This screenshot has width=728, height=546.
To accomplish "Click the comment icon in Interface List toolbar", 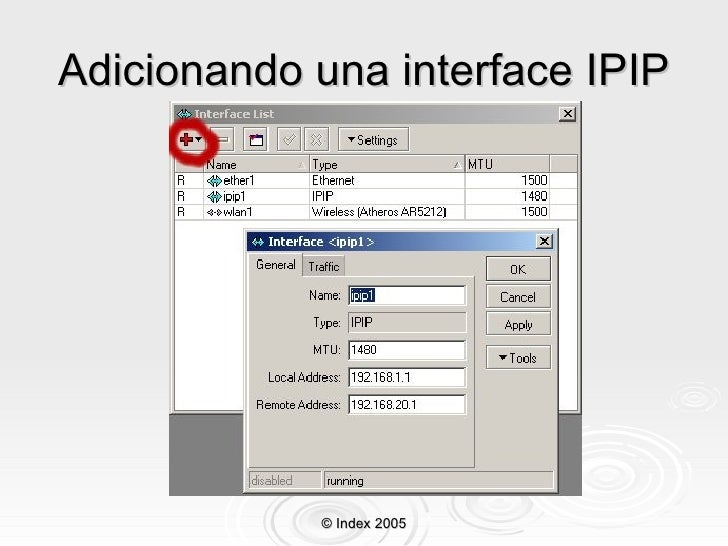I will pyautogui.click(x=256, y=139).
